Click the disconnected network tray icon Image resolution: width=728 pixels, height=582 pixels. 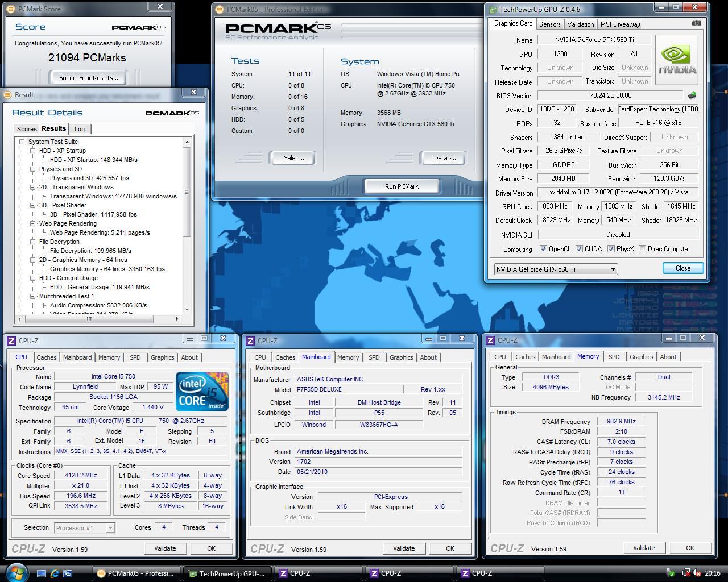(x=686, y=573)
